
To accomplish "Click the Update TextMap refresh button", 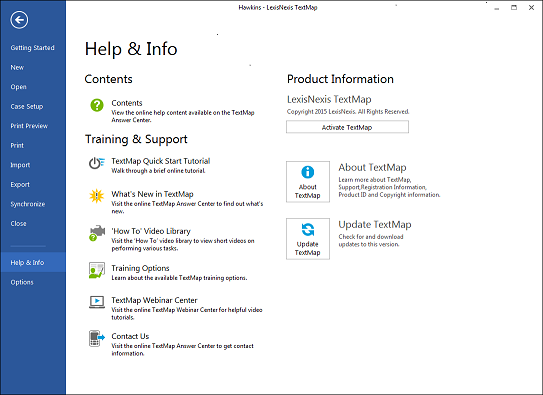I will [x=308, y=239].
